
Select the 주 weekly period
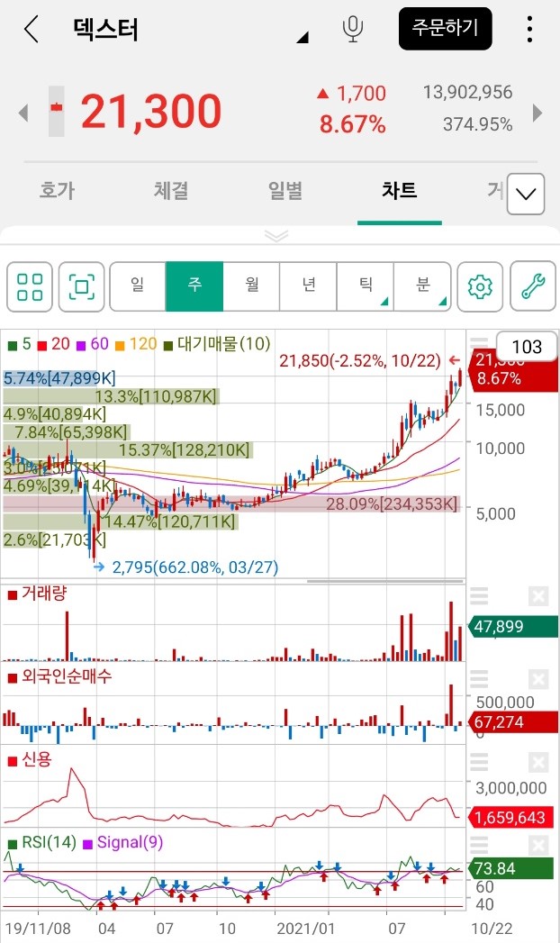click(x=194, y=286)
